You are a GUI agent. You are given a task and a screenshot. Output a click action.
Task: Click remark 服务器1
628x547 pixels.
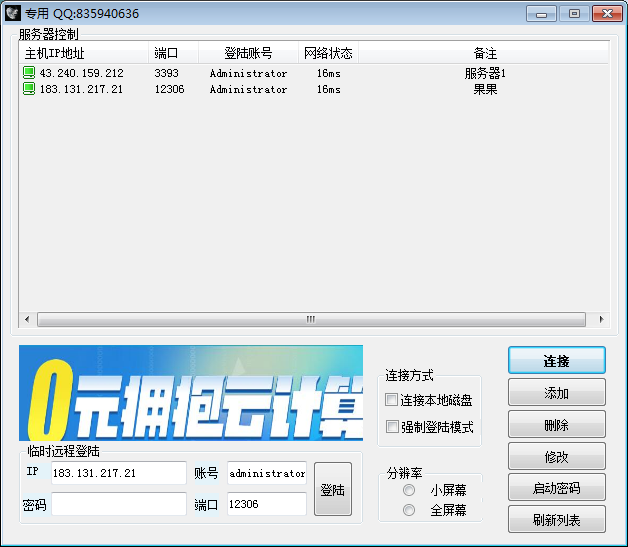(485, 73)
